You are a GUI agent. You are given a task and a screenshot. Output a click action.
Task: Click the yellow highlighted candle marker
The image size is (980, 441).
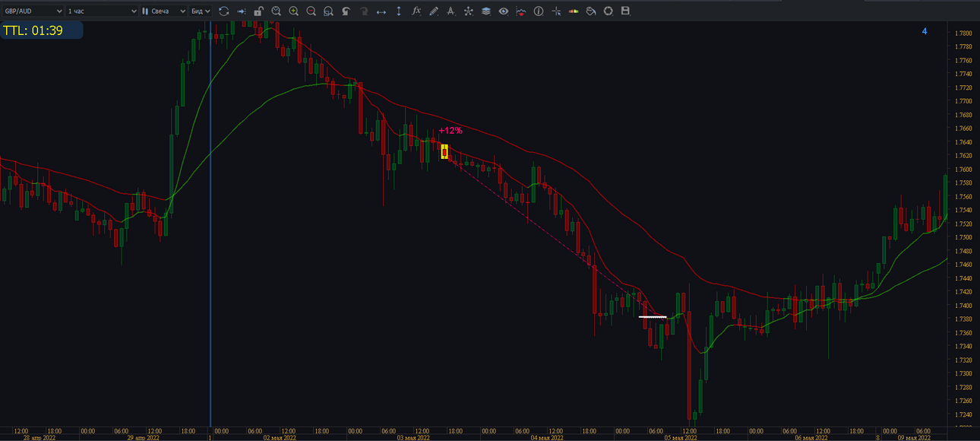pyautogui.click(x=444, y=151)
